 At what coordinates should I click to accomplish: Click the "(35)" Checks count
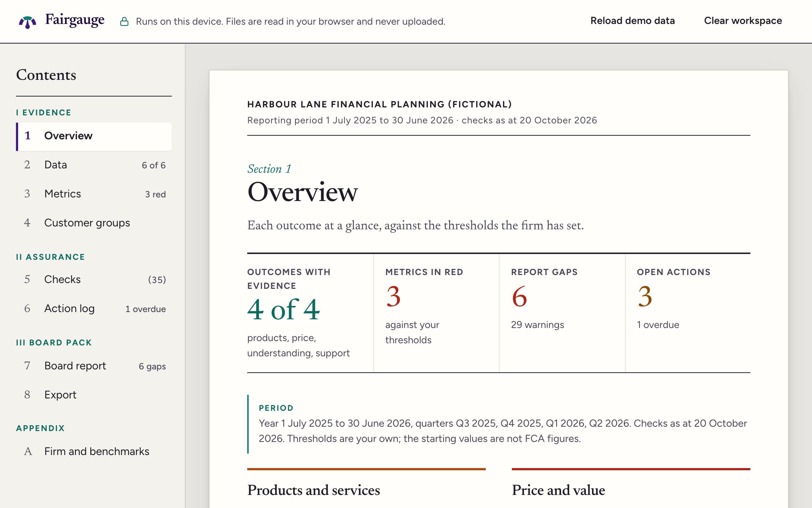coord(157,280)
